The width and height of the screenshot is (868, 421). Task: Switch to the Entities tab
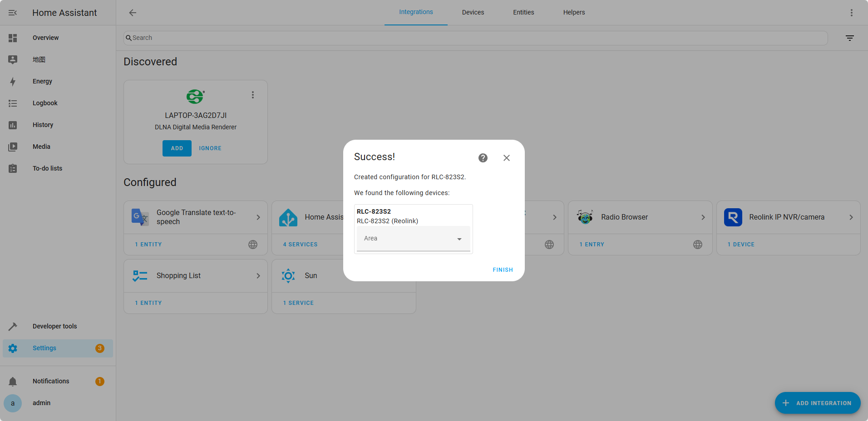click(523, 12)
